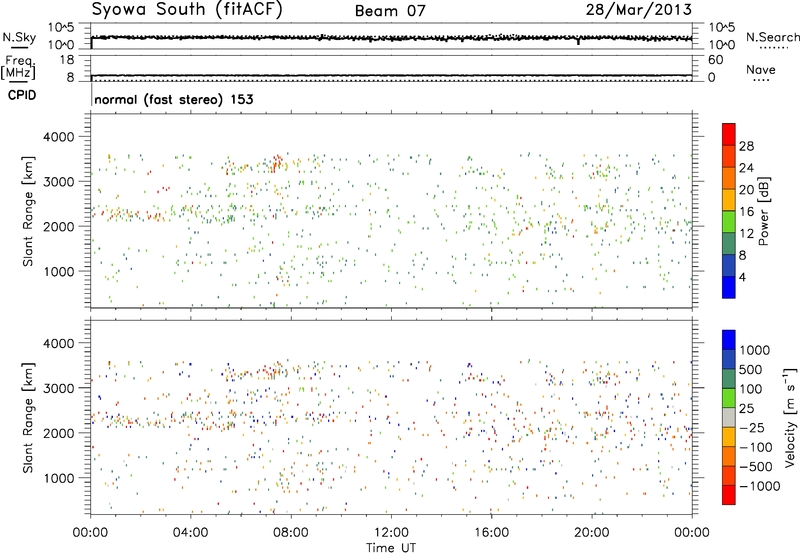Click the red segment of the Power colorbar
The height and width of the screenshot is (554, 800).
pos(729,134)
